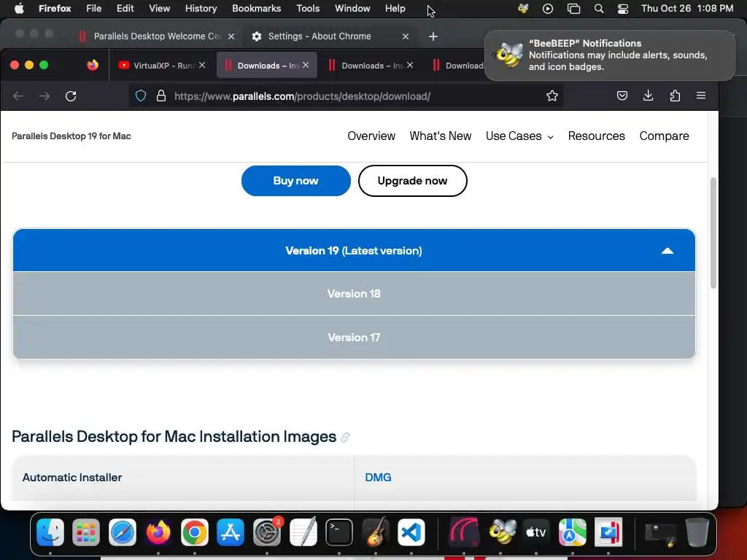The image size is (747, 560).
Task: Open the Apple menu
Action: 19,9
